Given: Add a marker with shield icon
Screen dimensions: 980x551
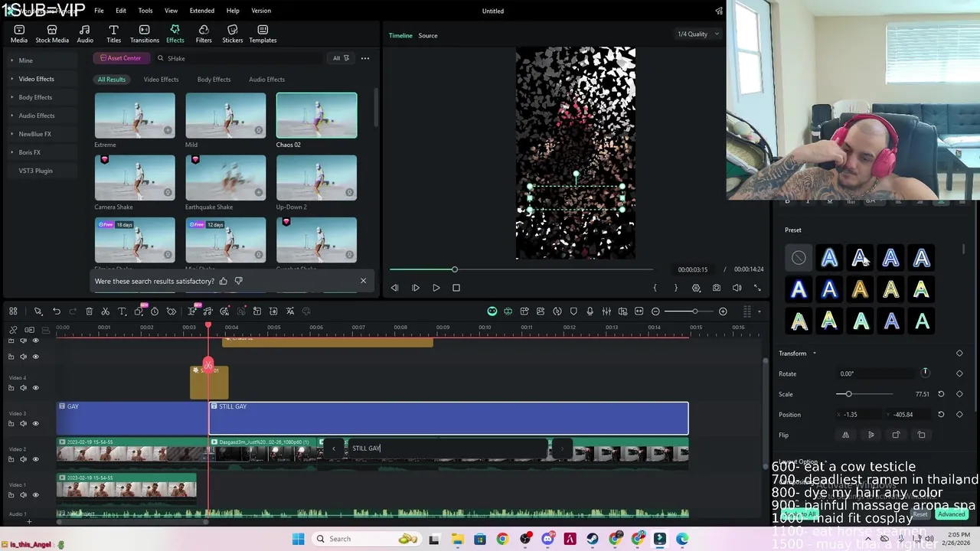Looking at the screenshot, I should click(x=573, y=311).
